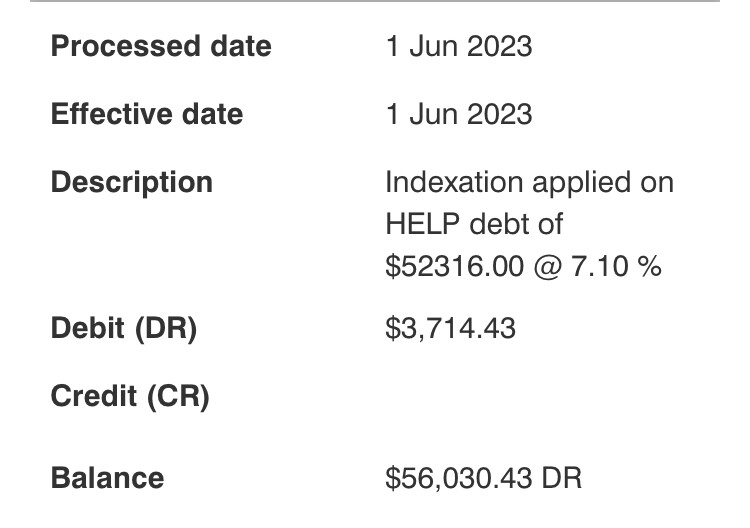
Task: Click the Debit (DR) label
Action: point(123,328)
